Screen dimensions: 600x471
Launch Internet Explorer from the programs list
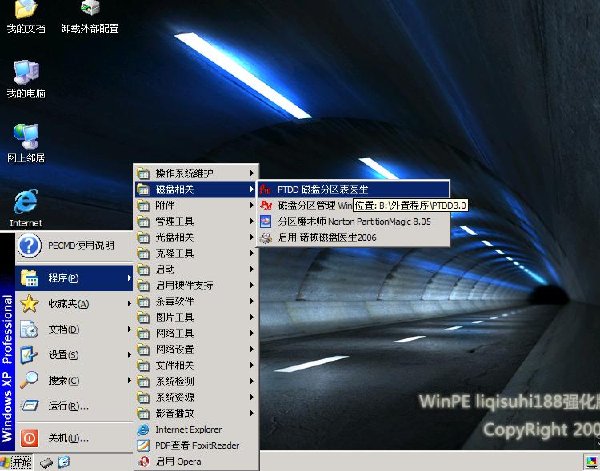tap(196, 430)
